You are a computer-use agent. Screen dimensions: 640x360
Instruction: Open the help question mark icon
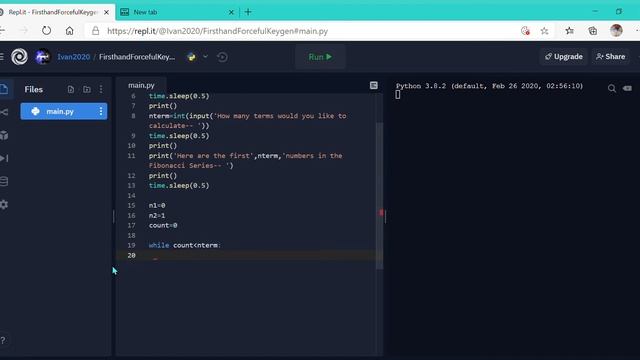pyautogui.click(x=3, y=340)
